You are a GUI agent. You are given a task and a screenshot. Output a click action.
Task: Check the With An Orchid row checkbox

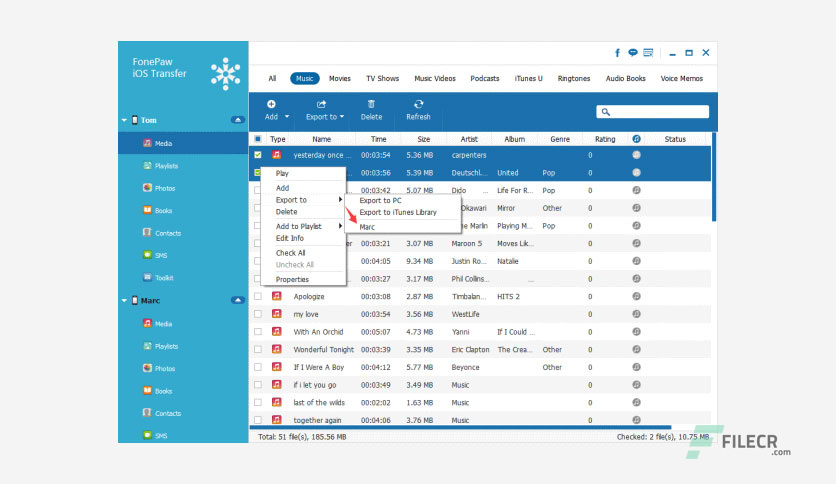[x=258, y=332]
